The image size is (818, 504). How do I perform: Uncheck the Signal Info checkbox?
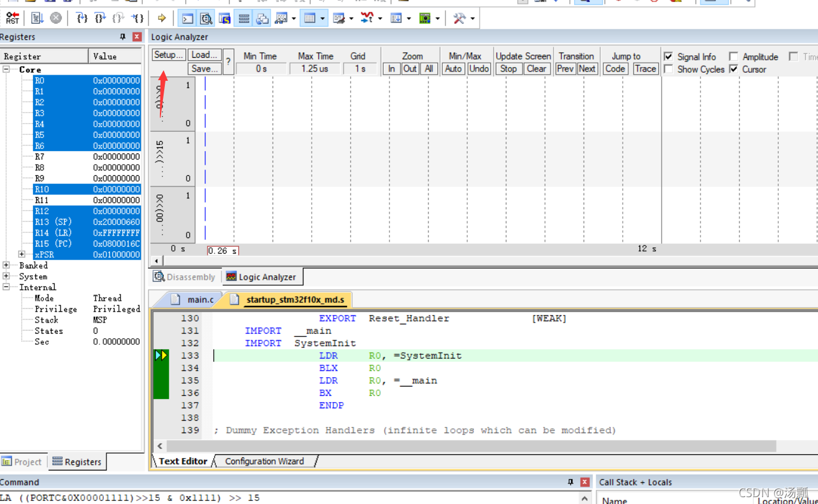coord(668,56)
